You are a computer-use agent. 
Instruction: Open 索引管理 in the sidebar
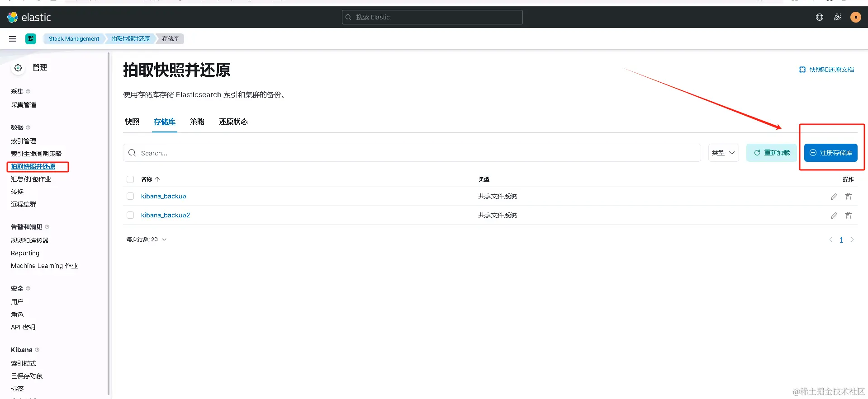[x=24, y=141]
